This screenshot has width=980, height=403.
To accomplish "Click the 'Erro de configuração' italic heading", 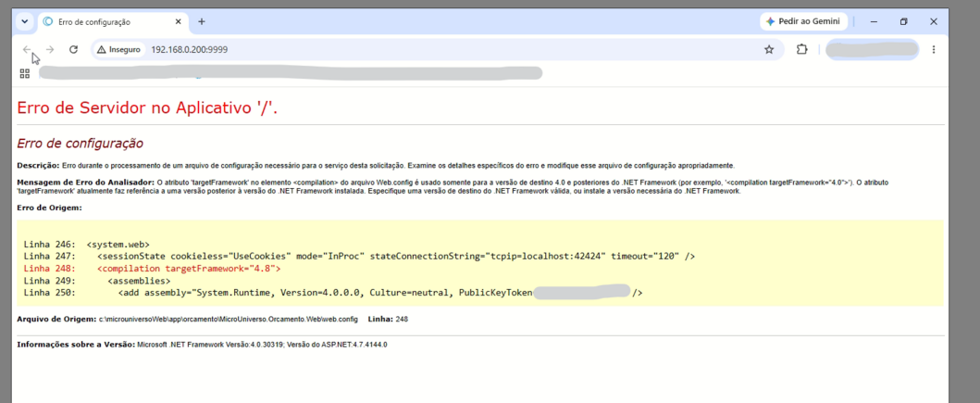I will point(80,144).
